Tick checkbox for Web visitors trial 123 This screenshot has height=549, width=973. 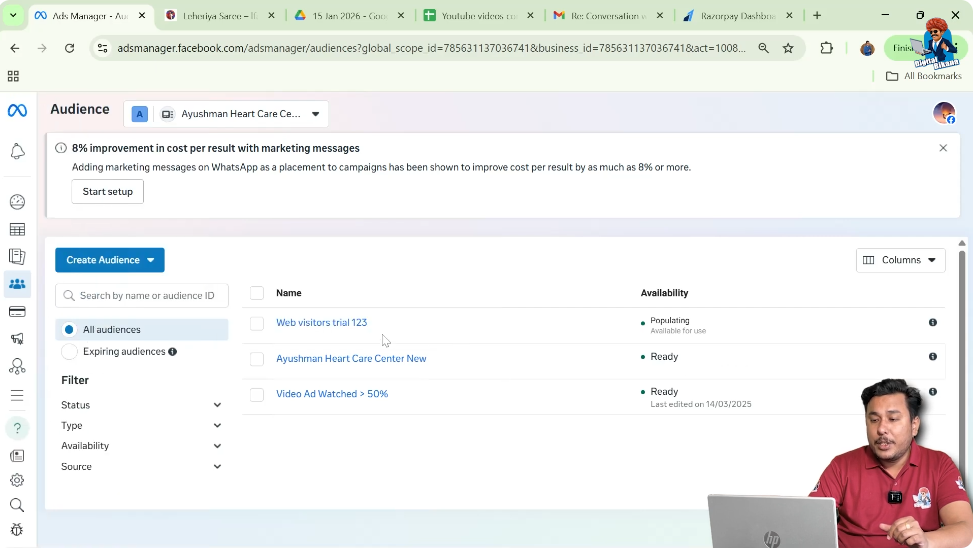click(257, 323)
